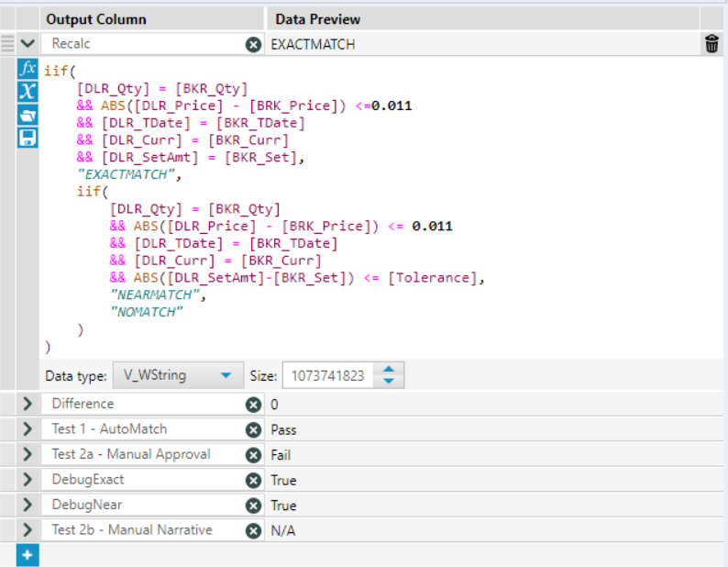Grab the Recalc row drag handle
This screenshot has width=728, height=567.
7,44
